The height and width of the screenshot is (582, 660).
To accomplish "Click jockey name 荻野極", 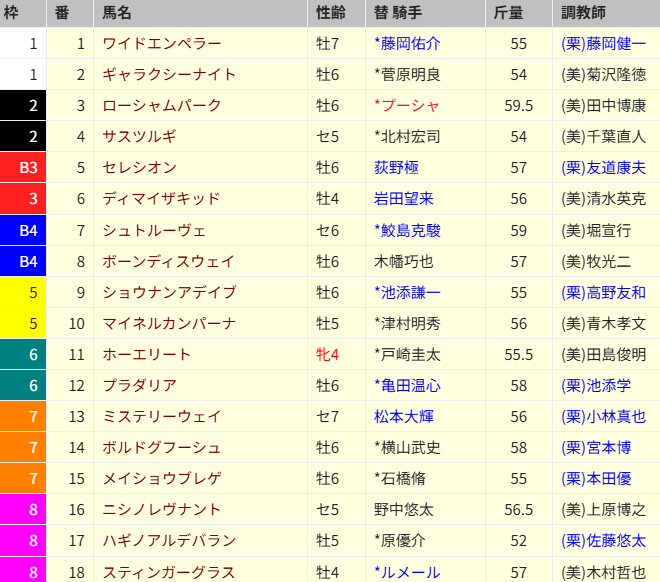I will (395, 167).
